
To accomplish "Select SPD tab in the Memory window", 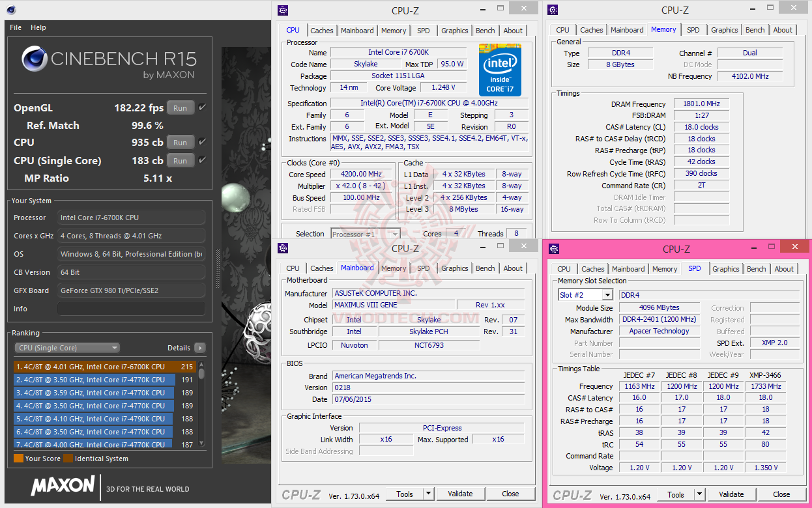I will (x=693, y=30).
